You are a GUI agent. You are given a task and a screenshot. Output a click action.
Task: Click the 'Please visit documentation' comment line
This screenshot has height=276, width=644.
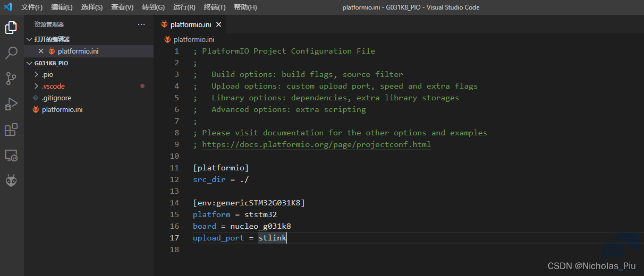coord(340,133)
